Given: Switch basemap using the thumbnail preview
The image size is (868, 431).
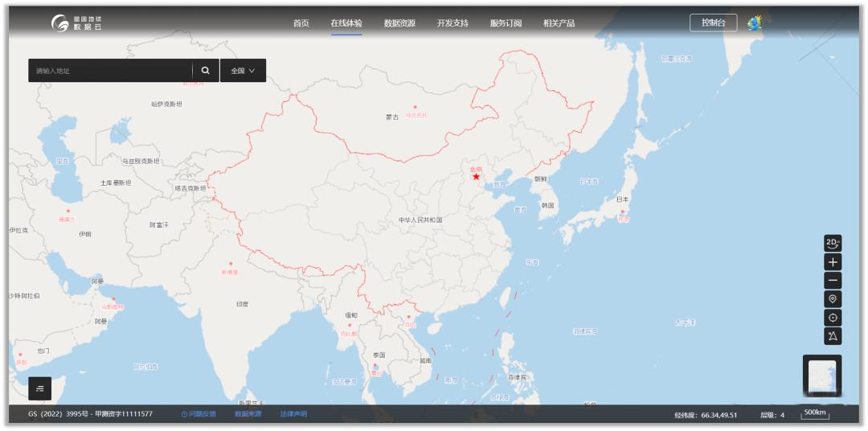Looking at the screenshot, I should [x=822, y=377].
